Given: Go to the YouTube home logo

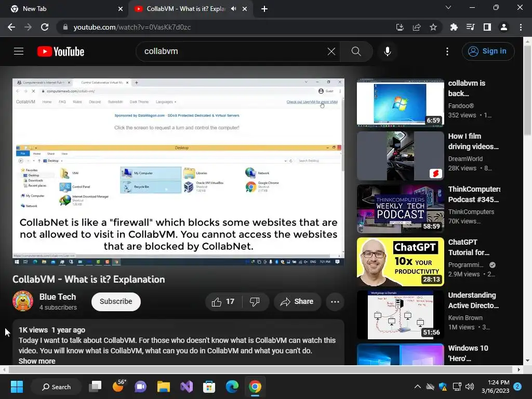Looking at the screenshot, I should click(x=61, y=51).
